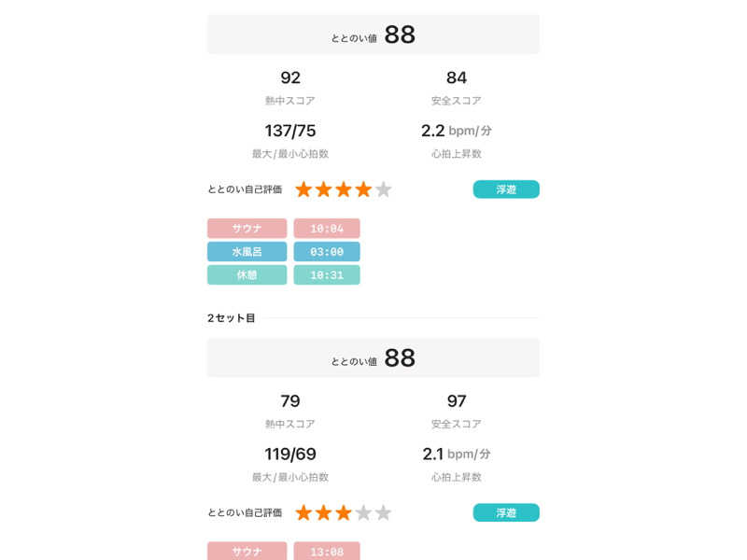Click the 浮遊 tag beside the three-star rating
Image resolution: width=747 pixels, height=560 pixels.
point(506,512)
